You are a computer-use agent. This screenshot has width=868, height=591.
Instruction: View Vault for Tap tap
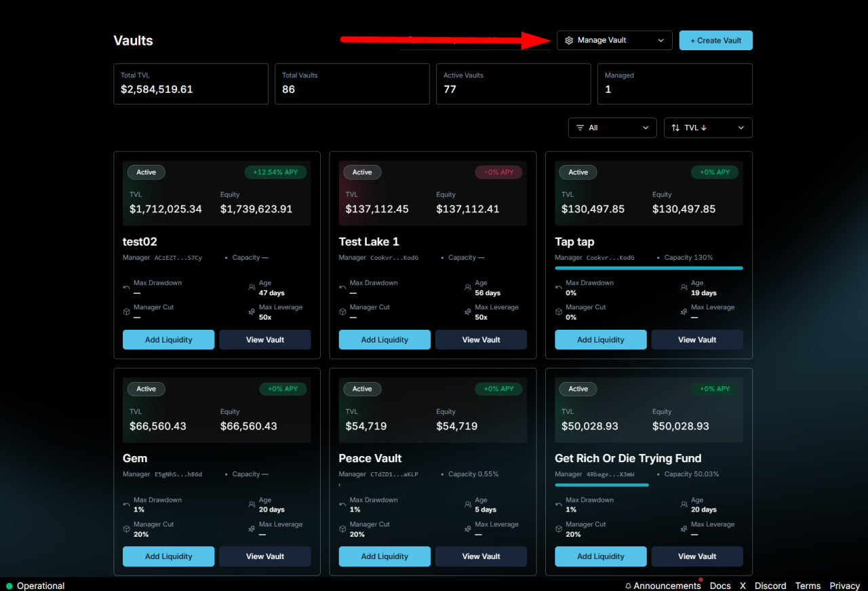click(697, 339)
